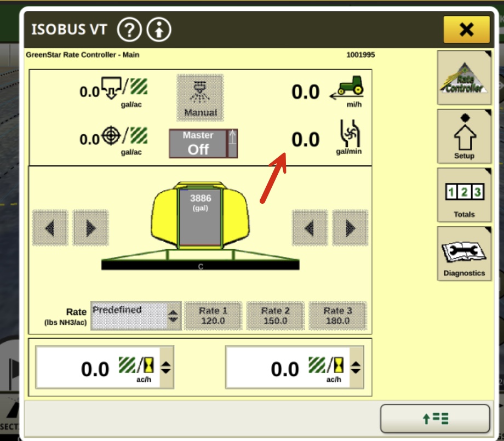
Task: Select Rate 3 180.0
Action: [337, 316]
